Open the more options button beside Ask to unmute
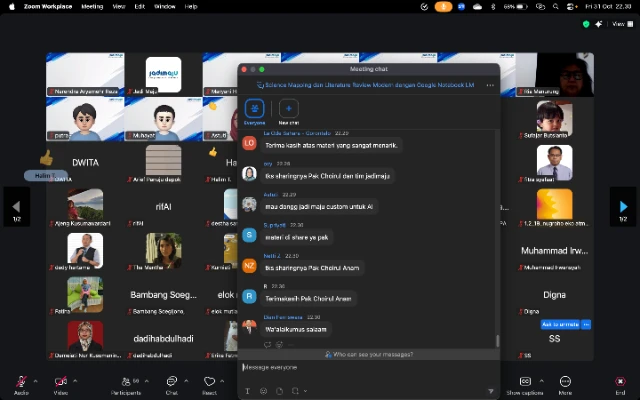The height and width of the screenshot is (400, 640). coord(586,324)
